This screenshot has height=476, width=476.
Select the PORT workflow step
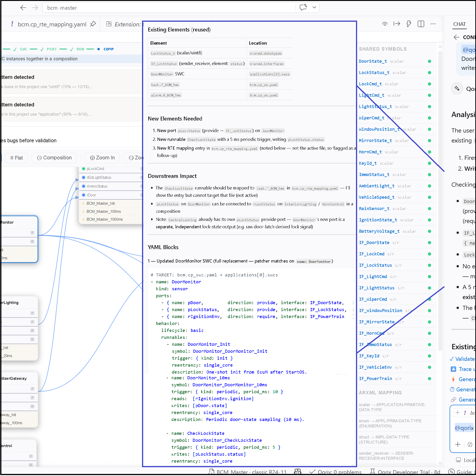coord(49,49)
